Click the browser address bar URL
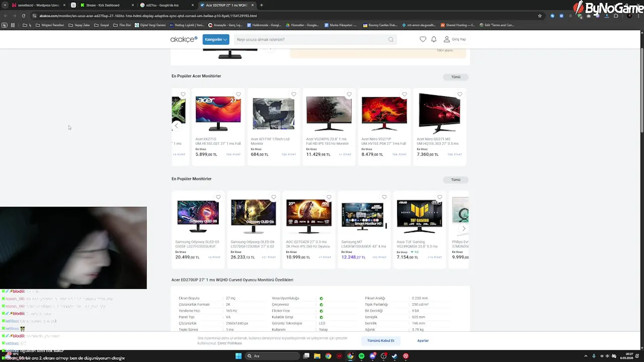The image size is (644, 362). 148,16
